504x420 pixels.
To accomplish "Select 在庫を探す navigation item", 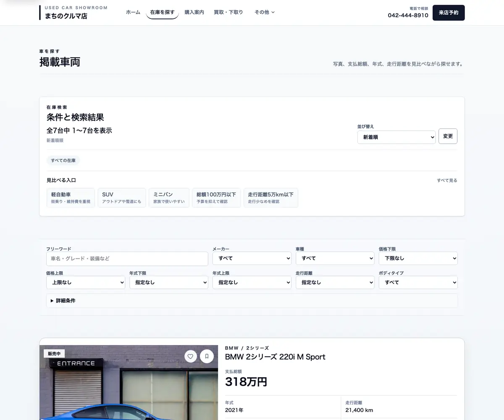I will point(162,13).
